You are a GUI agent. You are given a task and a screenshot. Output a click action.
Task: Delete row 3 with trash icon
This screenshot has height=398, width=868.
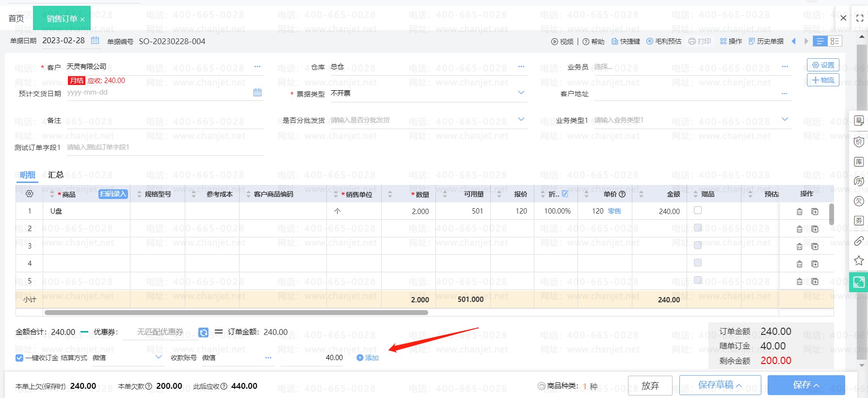[x=800, y=247]
